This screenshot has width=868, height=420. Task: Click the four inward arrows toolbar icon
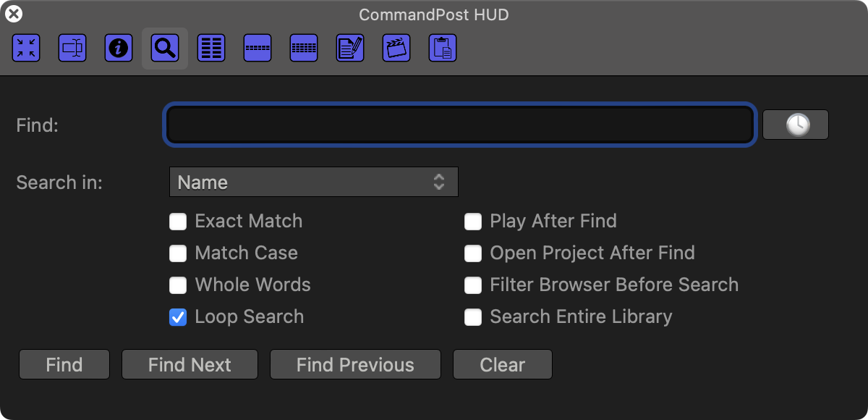(26, 49)
